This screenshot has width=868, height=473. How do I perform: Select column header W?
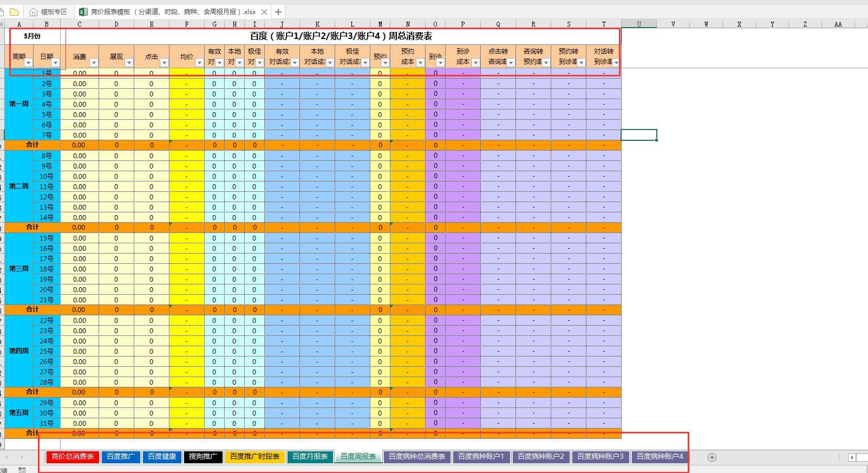coord(706,24)
